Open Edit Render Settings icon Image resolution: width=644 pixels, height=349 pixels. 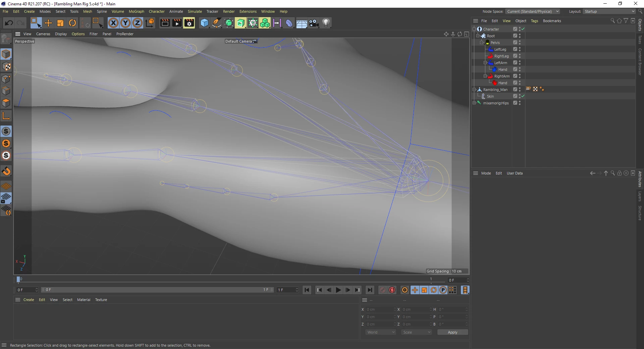pyautogui.click(x=189, y=23)
